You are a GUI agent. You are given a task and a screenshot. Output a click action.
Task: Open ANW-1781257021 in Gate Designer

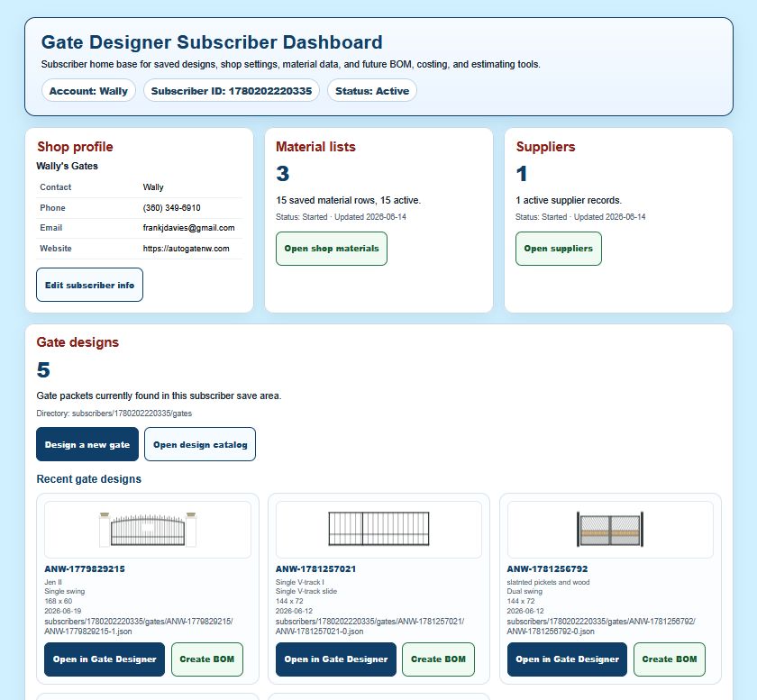[x=336, y=659]
